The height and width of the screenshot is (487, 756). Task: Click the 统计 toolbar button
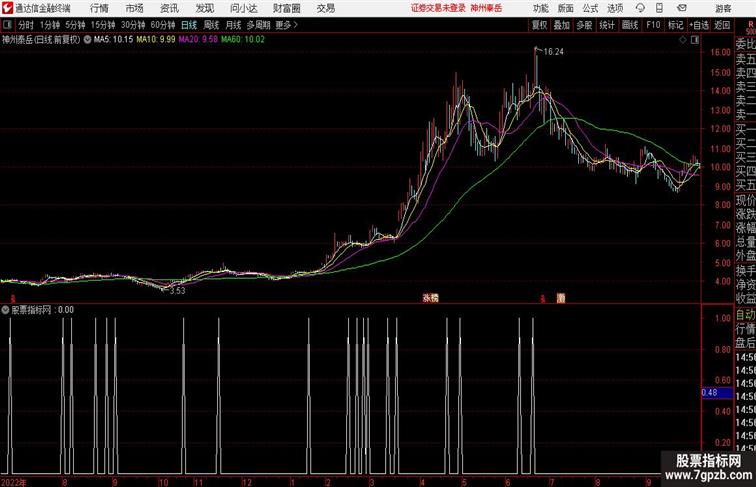coord(607,25)
